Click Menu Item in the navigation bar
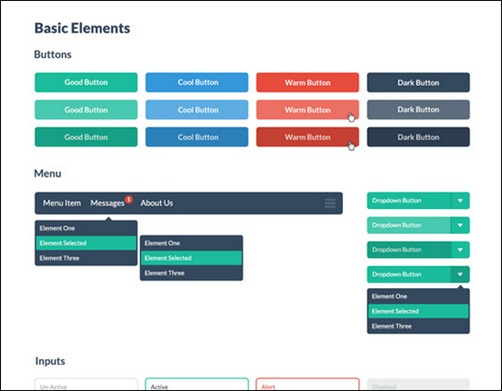This screenshot has width=502, height=391. click(62, 203)
